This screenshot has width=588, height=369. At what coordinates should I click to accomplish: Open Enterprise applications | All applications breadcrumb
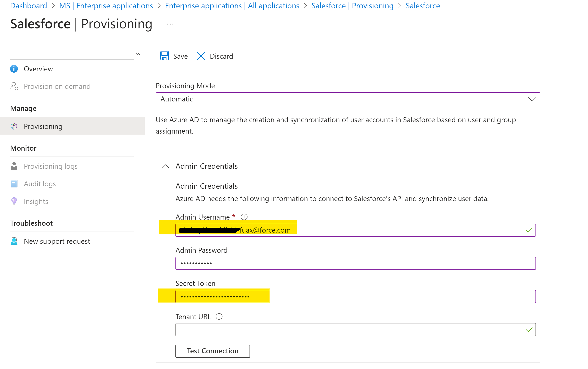(x=232, y=6)
